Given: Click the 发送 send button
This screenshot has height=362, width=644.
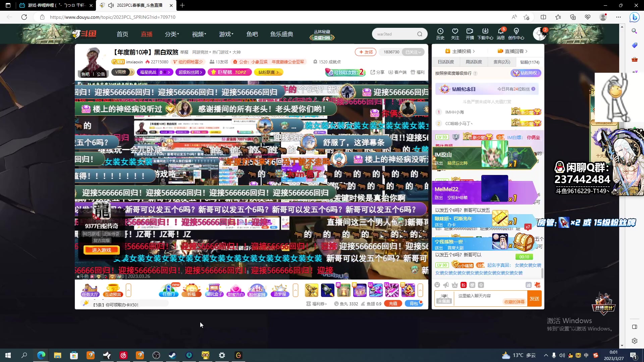Looking at the screenshot, I should pos(534,298).
